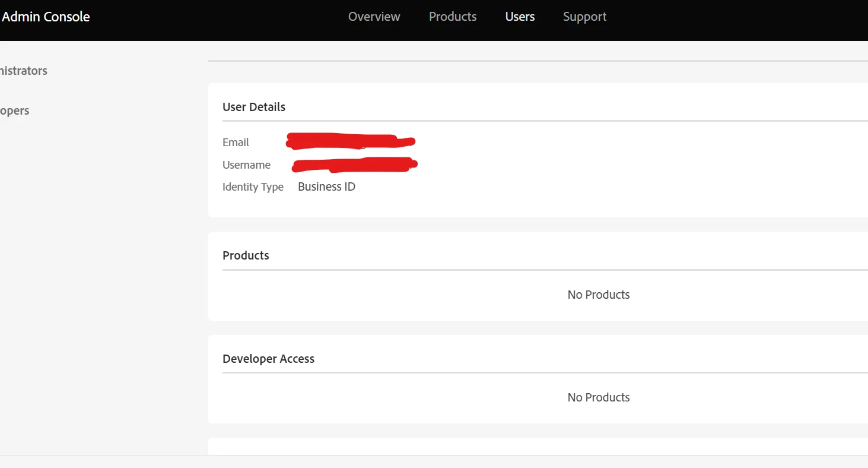Click the User Details heading
This screenshot has height=468, width=868.
tap(254, 107)
